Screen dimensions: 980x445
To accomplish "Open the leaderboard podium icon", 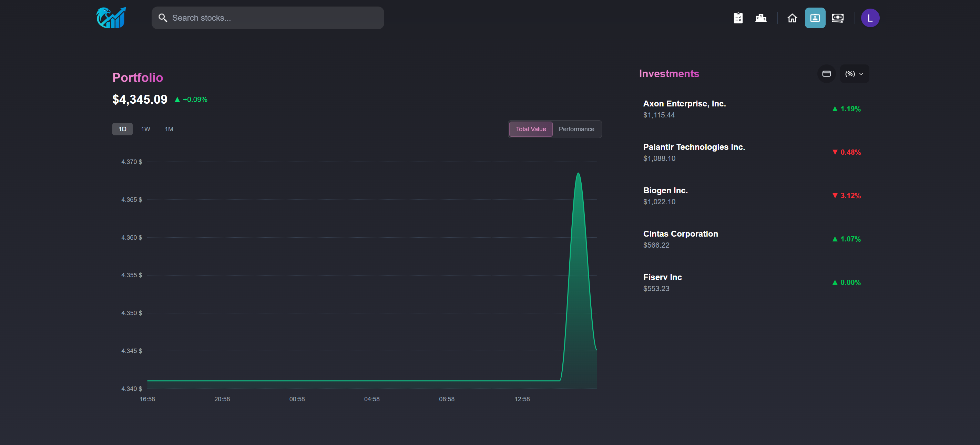I will pos(760,18).
